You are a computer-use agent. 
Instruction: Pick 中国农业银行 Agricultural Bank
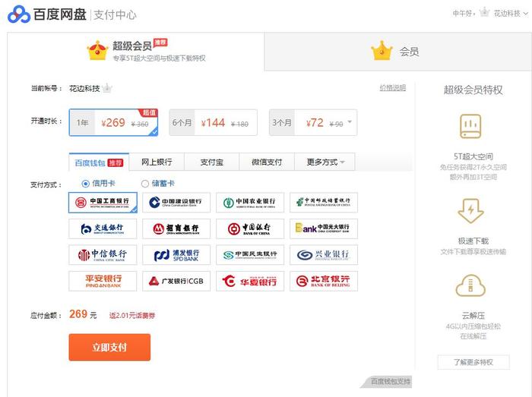pos(250,203)
